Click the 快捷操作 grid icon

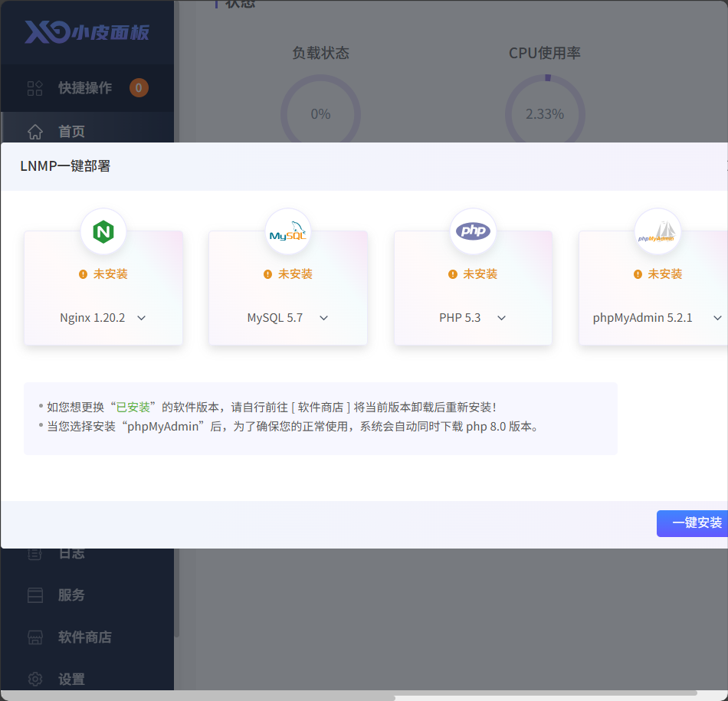coord(34,88)
